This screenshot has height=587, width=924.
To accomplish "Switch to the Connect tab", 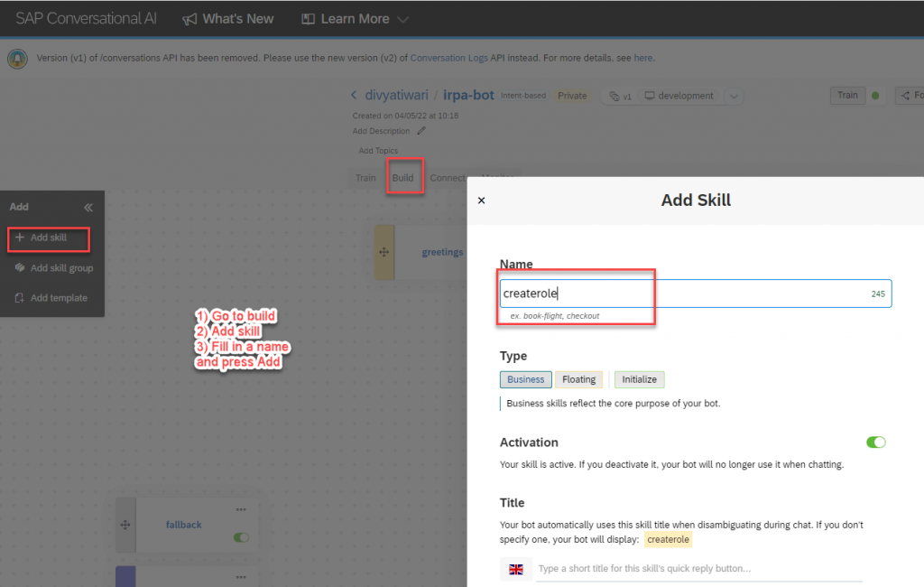I will (x=448, y=178).
